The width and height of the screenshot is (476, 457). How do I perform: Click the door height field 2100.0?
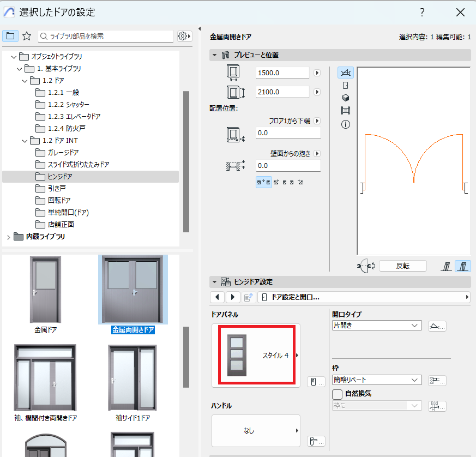point(282,92)
